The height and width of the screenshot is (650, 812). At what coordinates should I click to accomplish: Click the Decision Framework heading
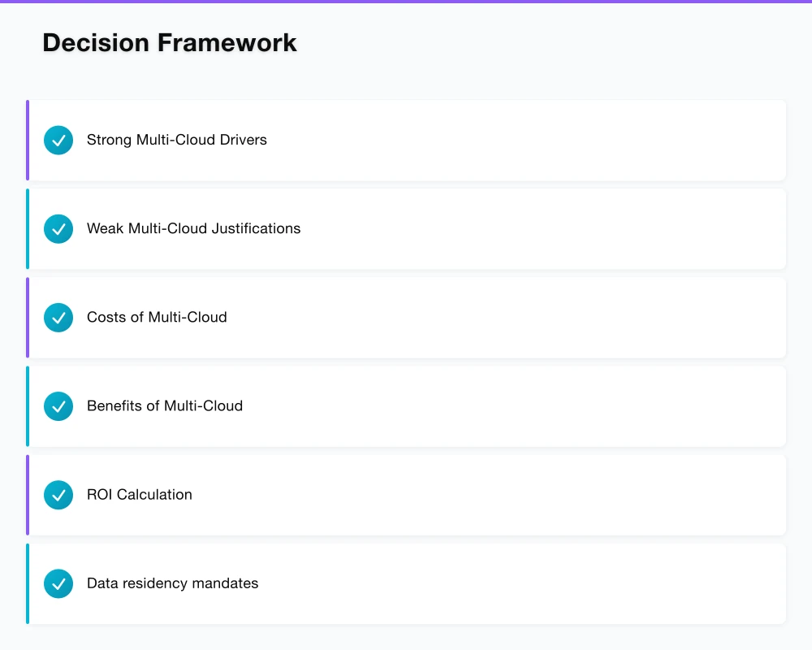(170, 42)
